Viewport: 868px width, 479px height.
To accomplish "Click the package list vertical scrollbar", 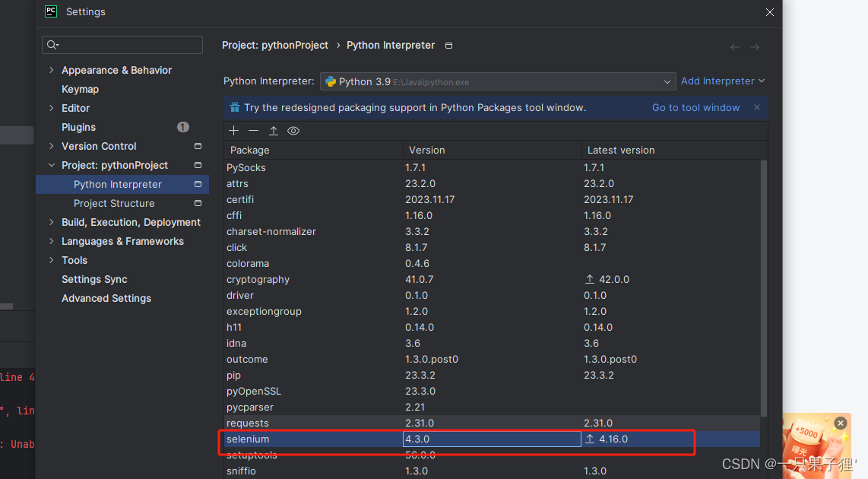I will pos(764,288).
